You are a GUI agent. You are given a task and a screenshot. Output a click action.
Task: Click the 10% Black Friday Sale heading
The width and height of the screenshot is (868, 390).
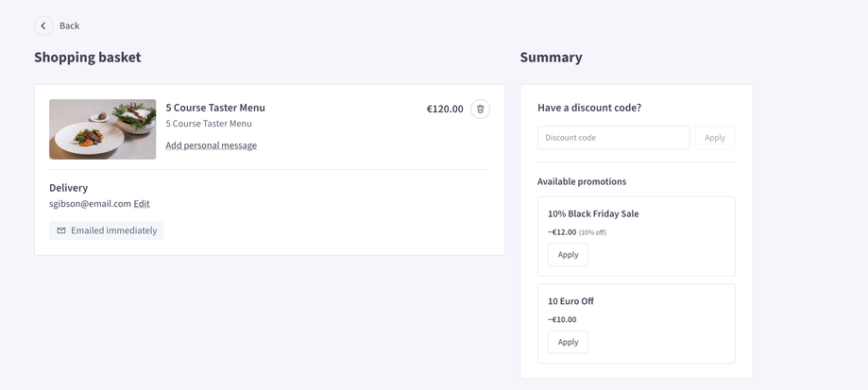(x=593, y=213)
